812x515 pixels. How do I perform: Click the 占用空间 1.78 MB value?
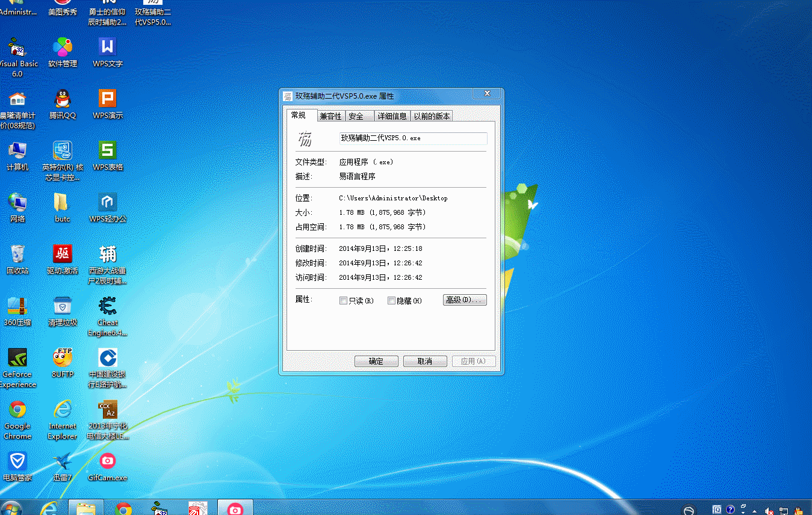point(382,227)
